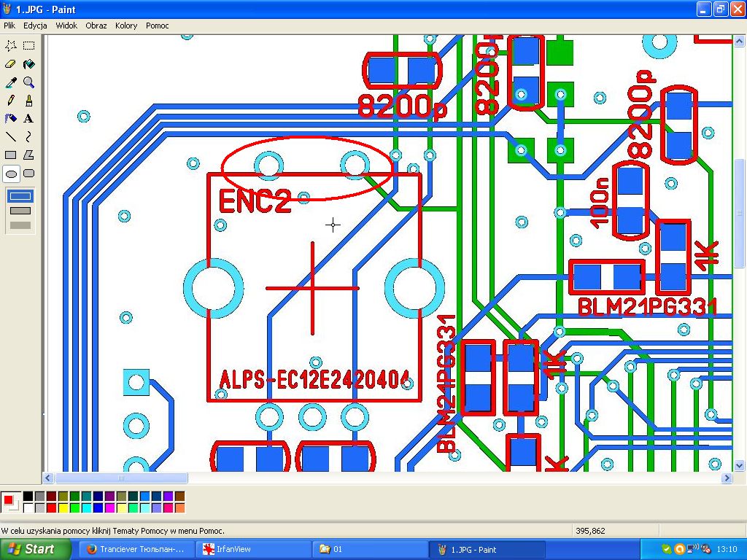Screen dimensions: 747x560
Task: Pick the Fill With Color bucket tool
Action: click(28, 64)
